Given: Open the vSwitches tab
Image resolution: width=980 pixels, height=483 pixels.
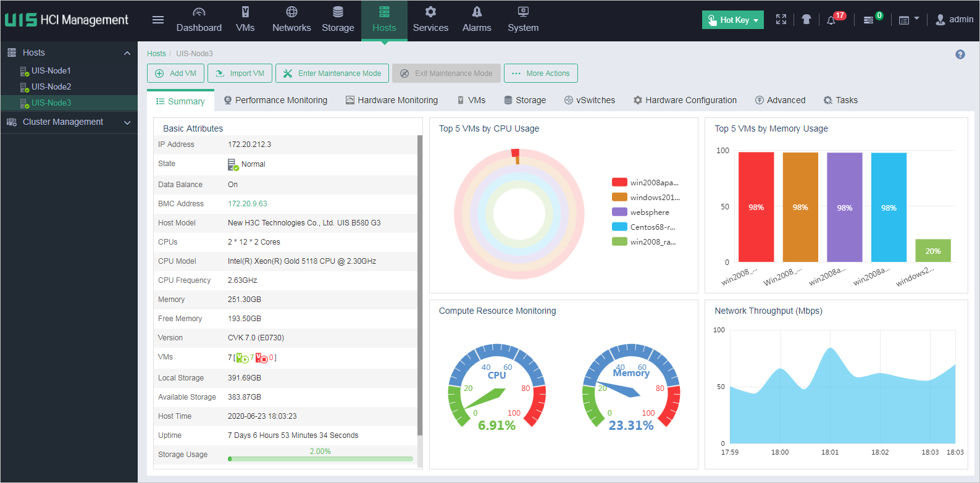Looking at the screenshot, I should [x=590, y=100].
